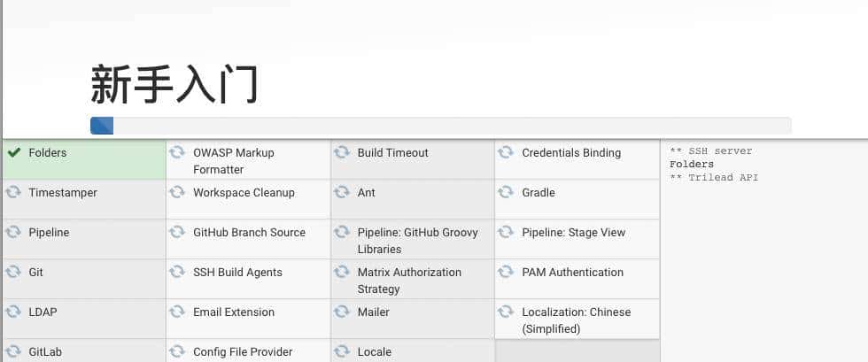
Task: Click the sync icon next to Ant
Action: [x=342, y=192]
